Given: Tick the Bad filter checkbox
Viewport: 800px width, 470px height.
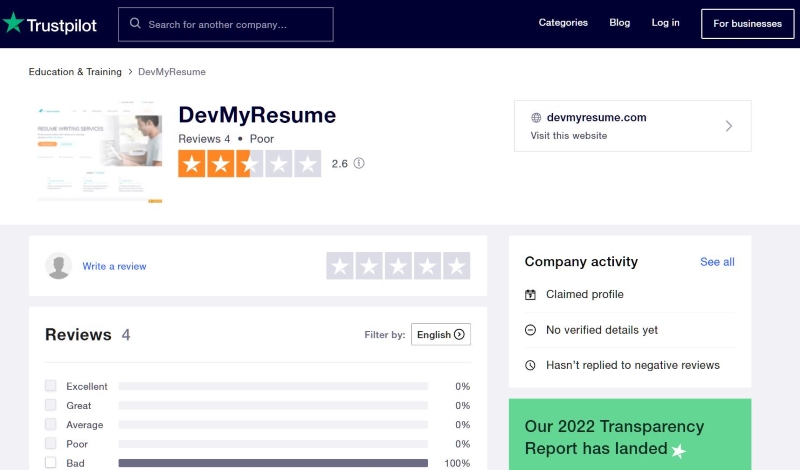Looking at the screenshot, I should (x=51, y=462).
